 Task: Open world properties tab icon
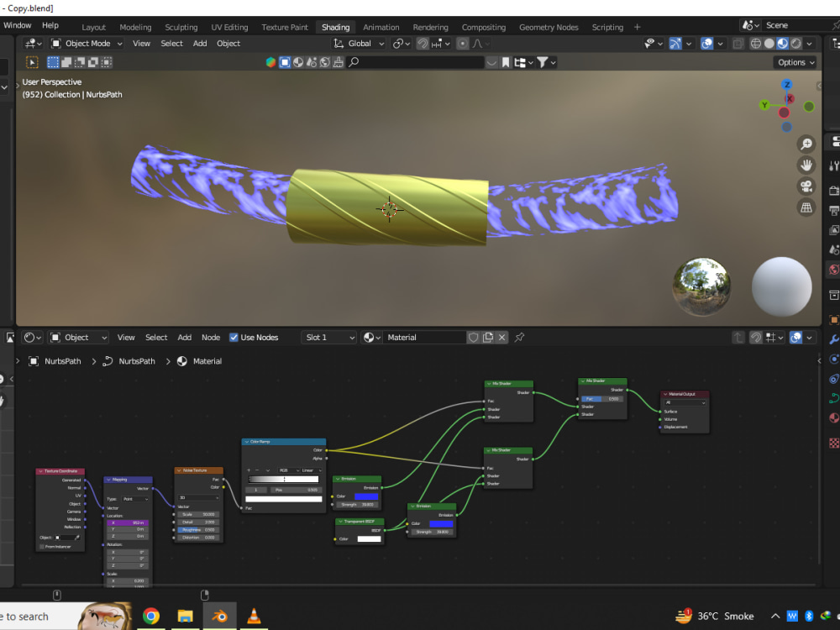(834, 270)
